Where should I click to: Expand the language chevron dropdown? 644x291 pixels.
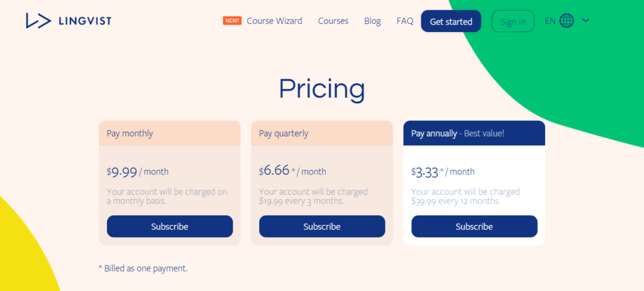point(586,21)
